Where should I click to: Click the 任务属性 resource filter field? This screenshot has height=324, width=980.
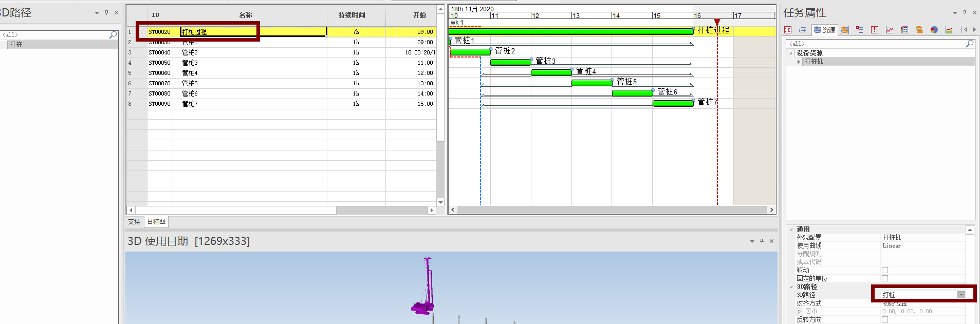[x=876, y=44]
